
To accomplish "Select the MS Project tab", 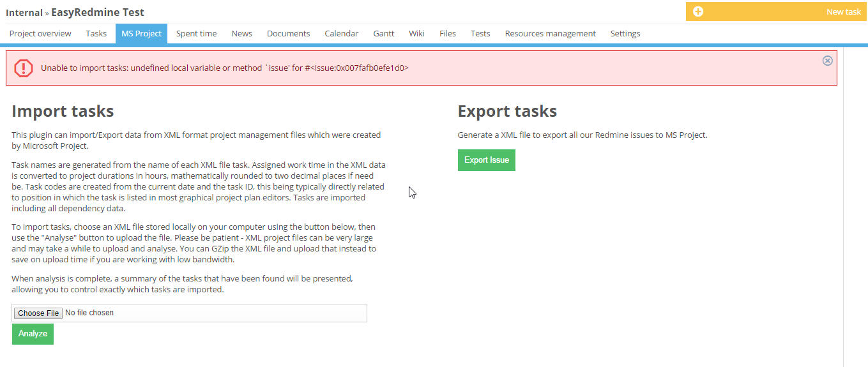I will tap(141, 33).
